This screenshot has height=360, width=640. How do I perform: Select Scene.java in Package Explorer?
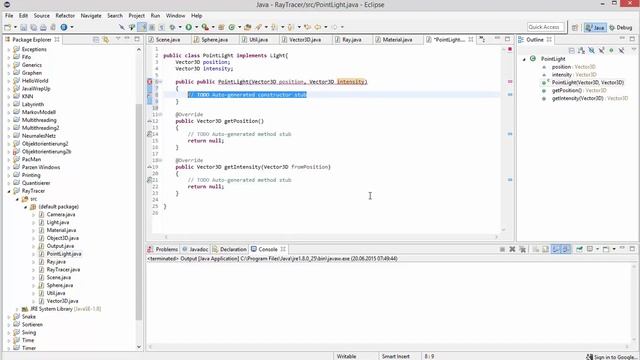(58, 278)
